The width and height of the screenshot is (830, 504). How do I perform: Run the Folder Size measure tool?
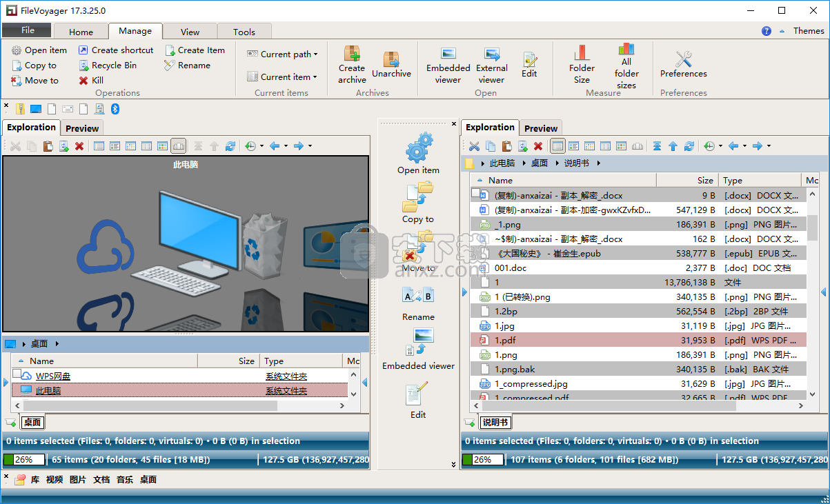point(582,53)
